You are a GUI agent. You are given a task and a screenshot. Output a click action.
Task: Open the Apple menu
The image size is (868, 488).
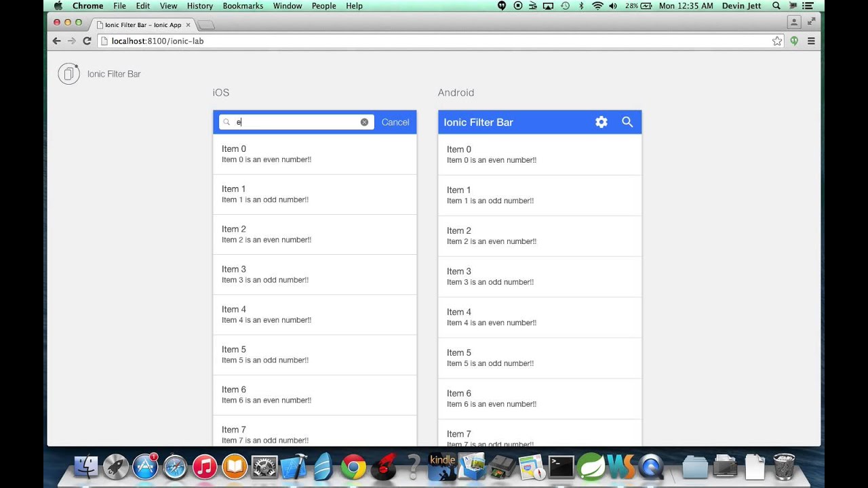pyautogui.click(x=58, y=5)
